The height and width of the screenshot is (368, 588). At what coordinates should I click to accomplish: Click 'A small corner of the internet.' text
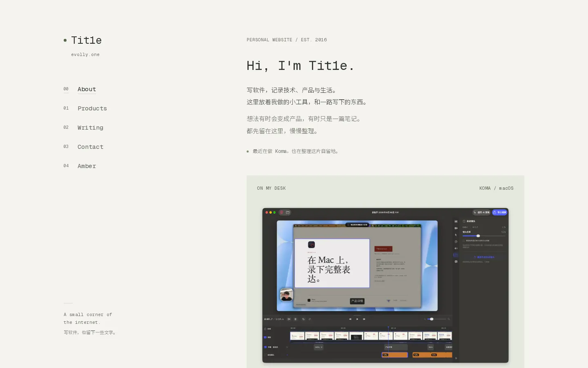click(x=88, y=319)
